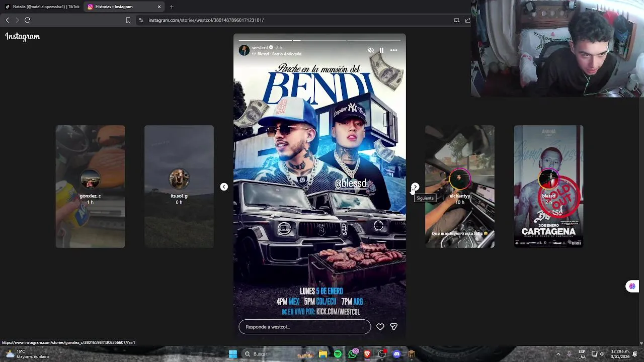Open the network and volume quick settings
The height and width of the screenshot is (362, 644).
click(x=598, y=354)
